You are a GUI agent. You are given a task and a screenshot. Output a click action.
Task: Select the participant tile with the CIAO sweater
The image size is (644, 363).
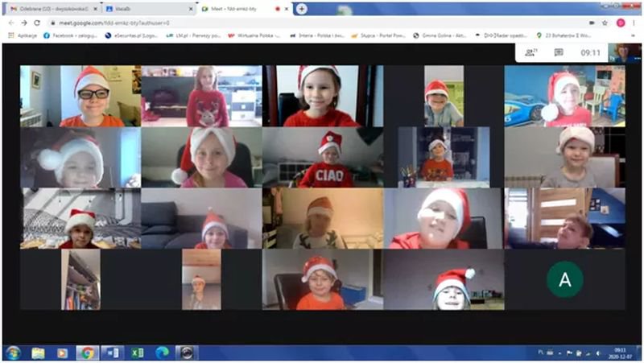(323, 157)
